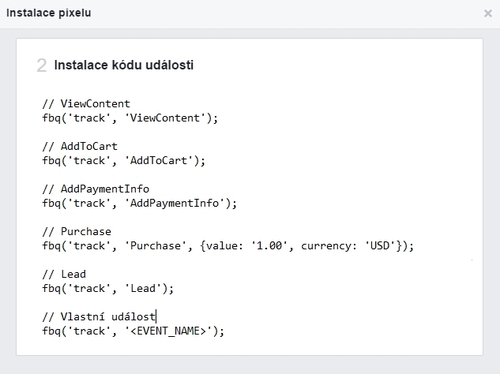Click the fbq Lead track code line
Screen dimensions: 500x374
pyautogui.click(x=108, y=288)
